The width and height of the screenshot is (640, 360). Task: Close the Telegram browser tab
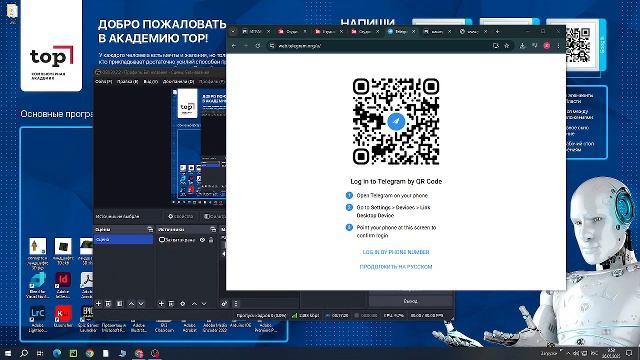[x=413, y=31]
